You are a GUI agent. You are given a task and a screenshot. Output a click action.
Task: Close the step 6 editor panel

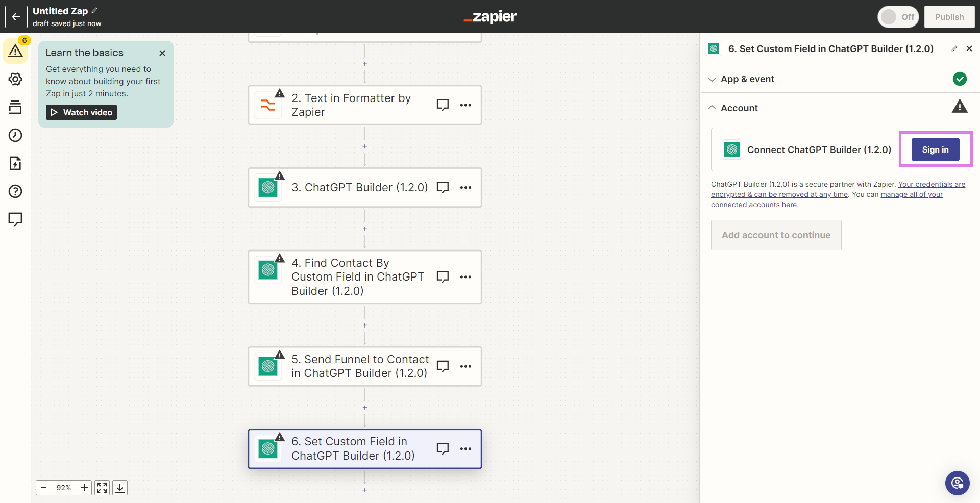pos(969,48)
